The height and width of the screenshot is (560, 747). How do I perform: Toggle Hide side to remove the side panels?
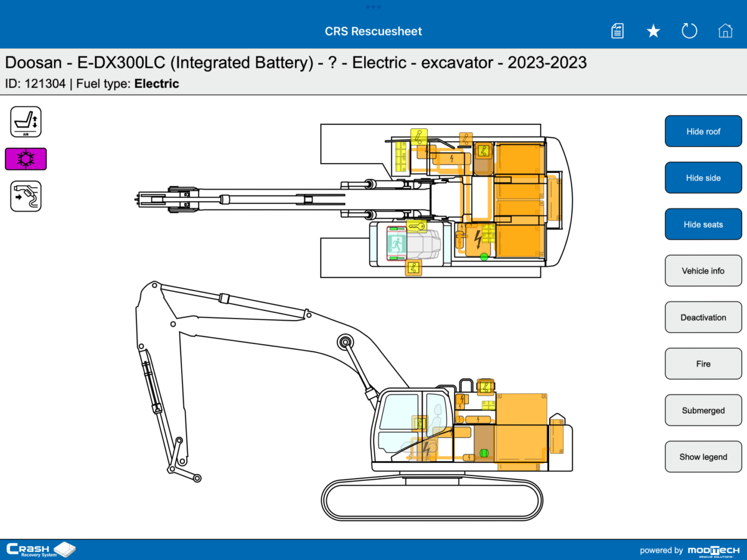703,177
